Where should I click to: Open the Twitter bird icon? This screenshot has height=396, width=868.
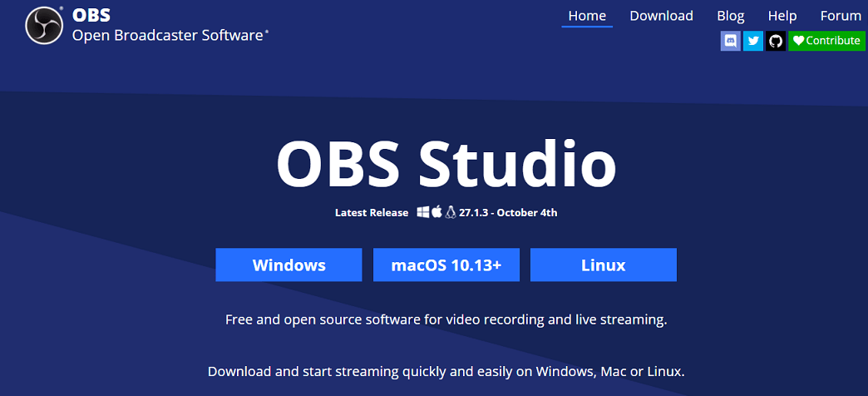pos(753,41)
